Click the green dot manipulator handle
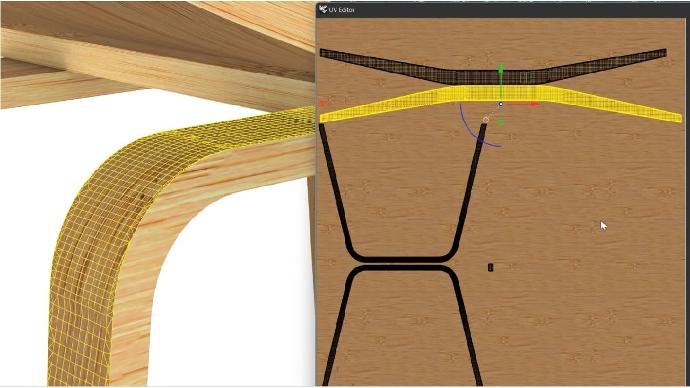 pyautogui.click(x=500, y=122)
